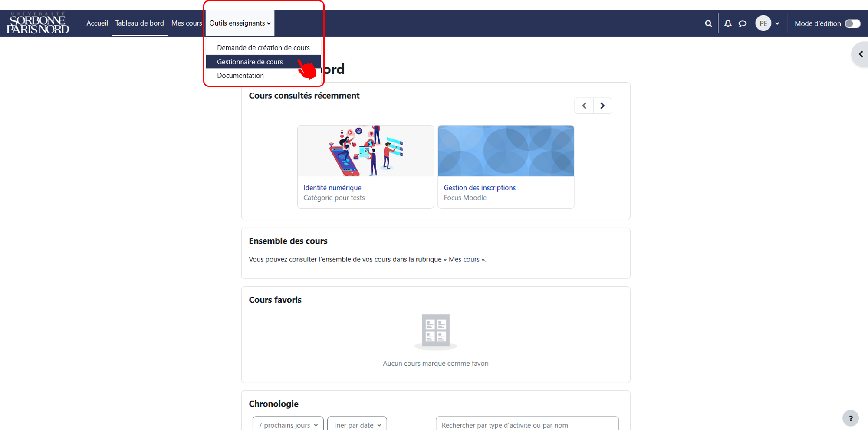Open the search magnifier icon

pyautogui.click(x=708, y=23)
